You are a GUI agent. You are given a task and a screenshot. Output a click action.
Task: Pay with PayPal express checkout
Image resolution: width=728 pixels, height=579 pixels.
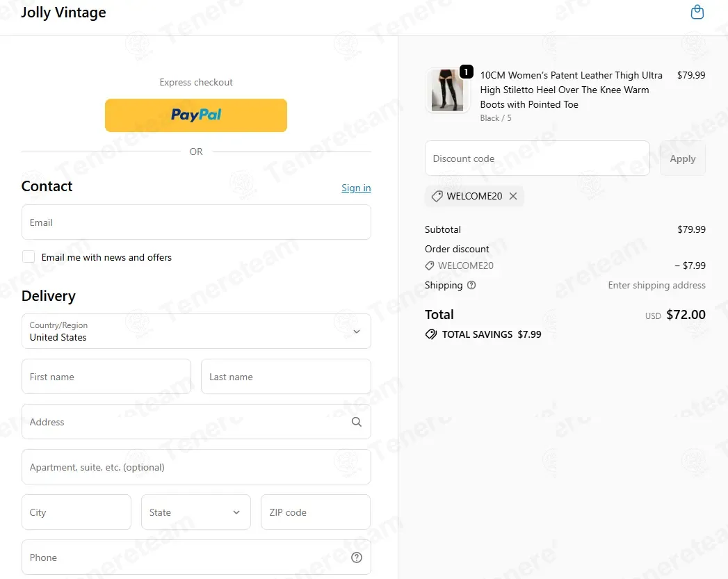[x=196, y=115]
